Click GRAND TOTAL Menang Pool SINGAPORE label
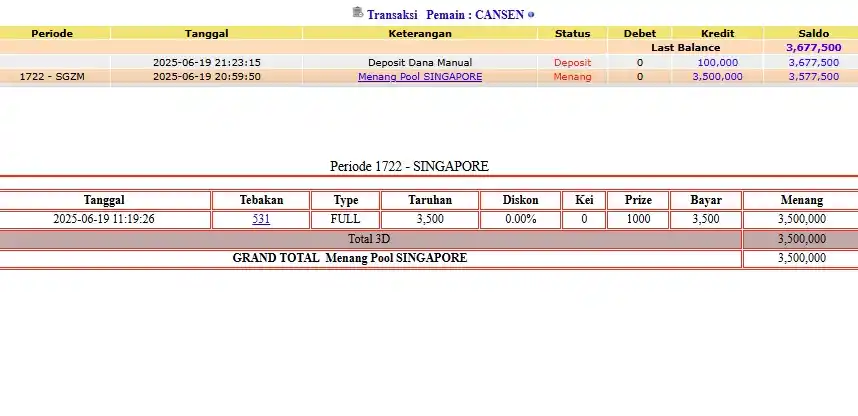 pyautogui.click(x=350, y=258)
